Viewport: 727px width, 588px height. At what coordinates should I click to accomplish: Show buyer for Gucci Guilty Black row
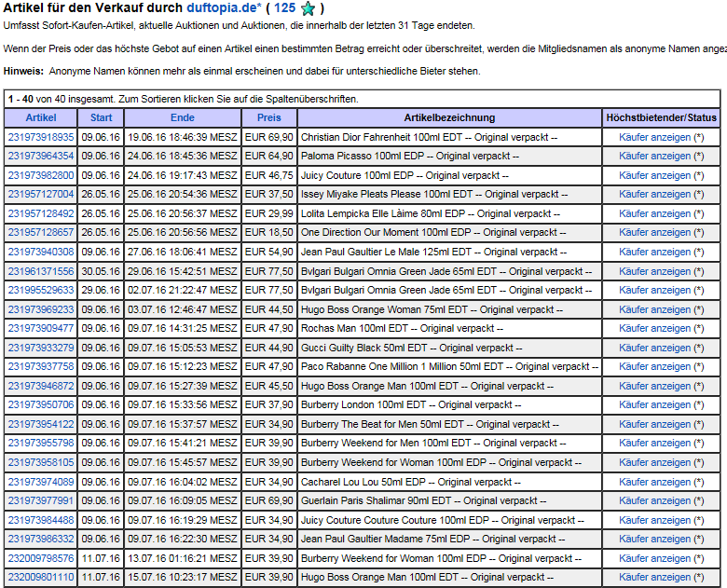point(654,348)
